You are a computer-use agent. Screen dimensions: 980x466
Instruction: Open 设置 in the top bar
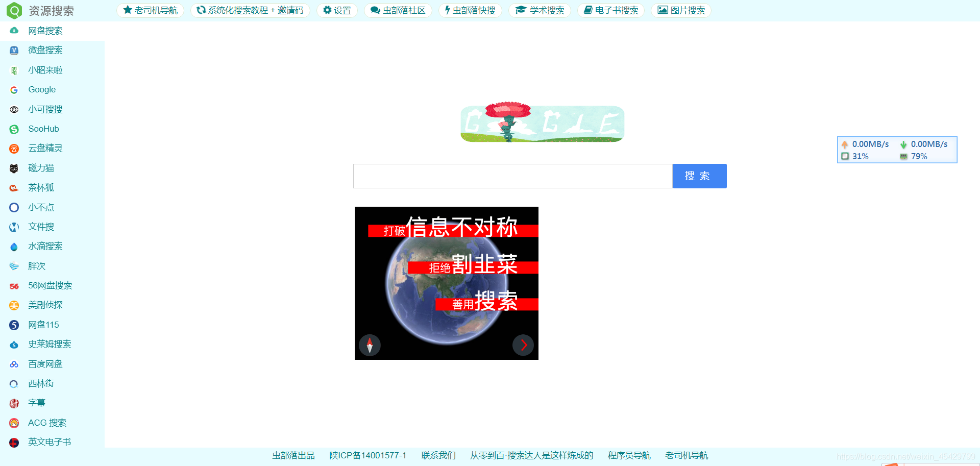coord(337,10)
